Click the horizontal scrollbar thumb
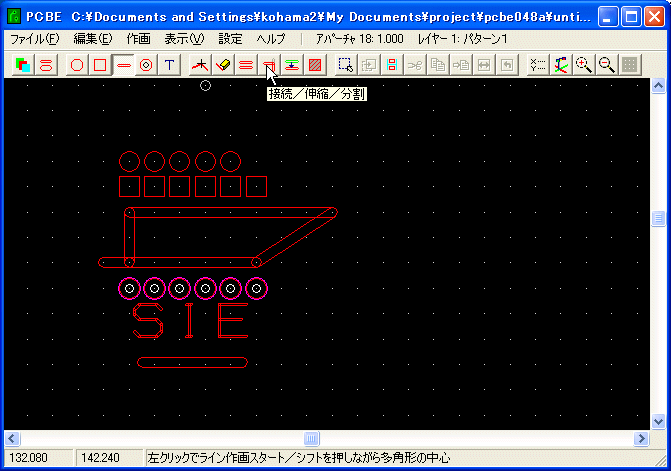Viewport: 671px width, 471px height. (x=311, y=438)
